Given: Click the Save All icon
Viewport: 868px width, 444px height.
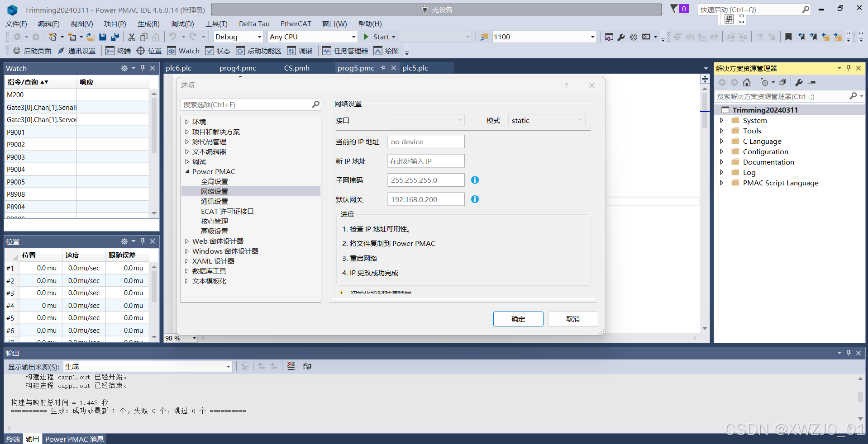Looking at the screenshot, I should pos(115,37).
